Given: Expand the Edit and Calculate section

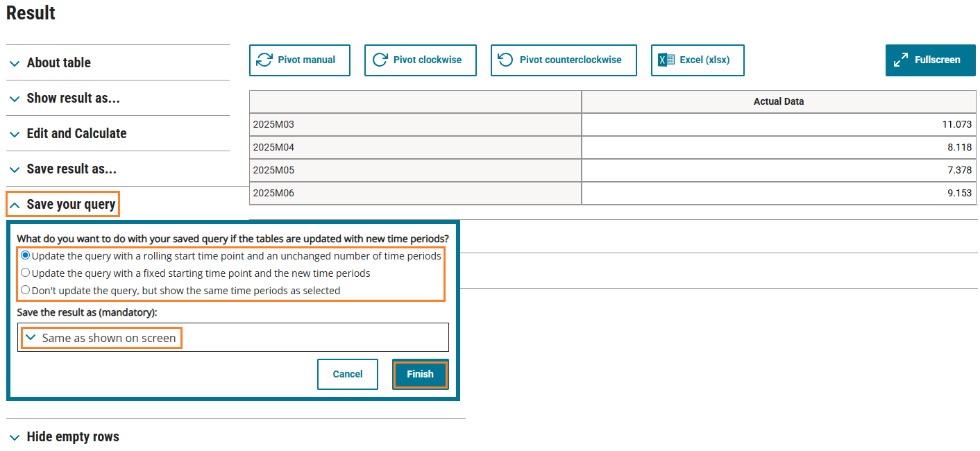Looking at the screenshot, I should [76, 133].
